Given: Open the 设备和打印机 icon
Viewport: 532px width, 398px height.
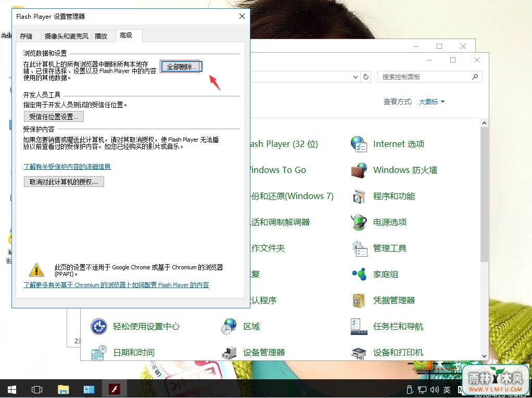Looking at the screenshot, I should [359, 353].
